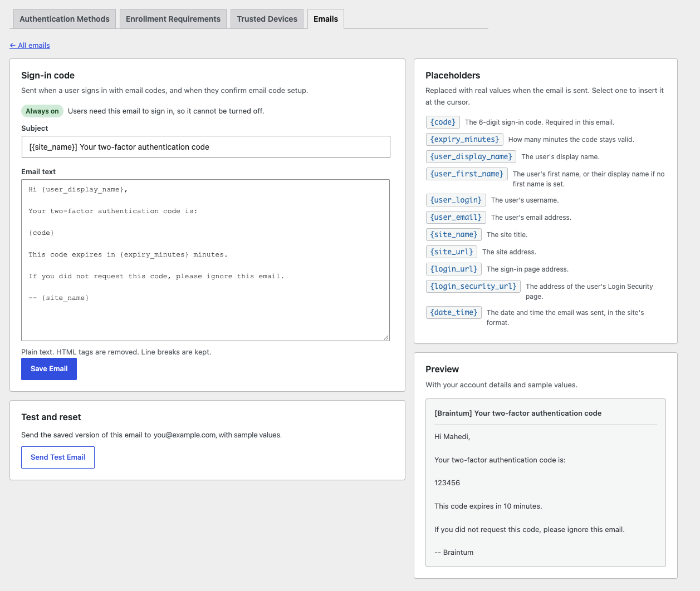This screenshot has width=700, height=591.
Task: Select the Emails tab
Action: click(x=326, y=19)
